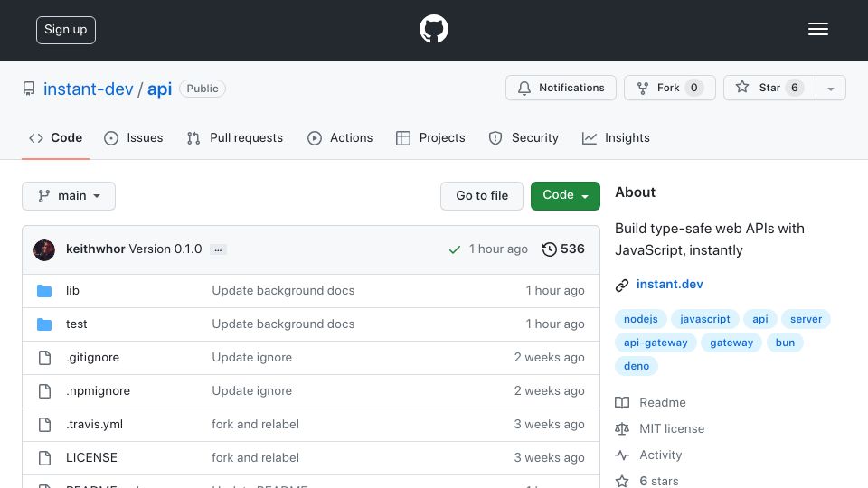Expand the green Code dropdown button

point(565,196)
